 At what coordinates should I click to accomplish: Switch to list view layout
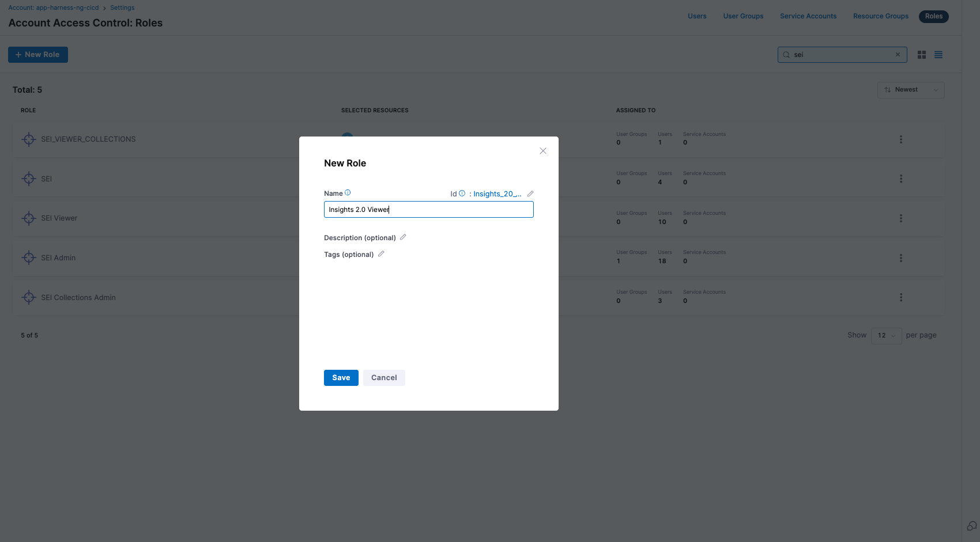tap(938, 55)
